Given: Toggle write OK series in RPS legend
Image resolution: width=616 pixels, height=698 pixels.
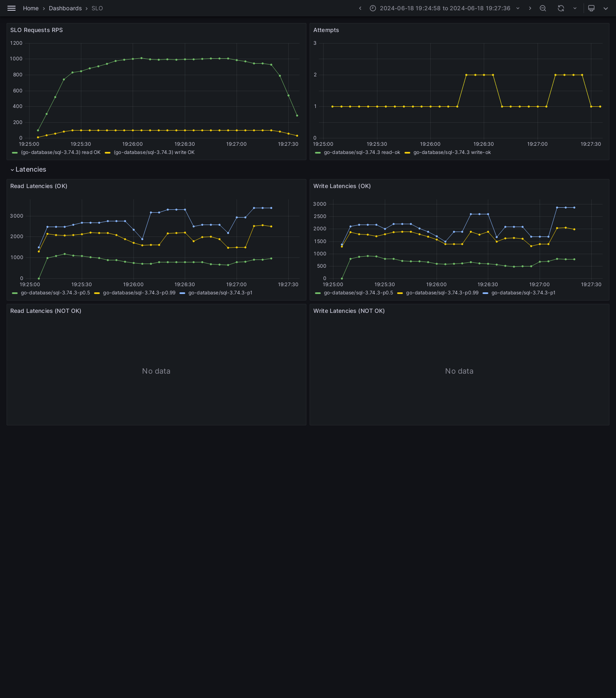Looking at the screenshot, I should [154, 152].
